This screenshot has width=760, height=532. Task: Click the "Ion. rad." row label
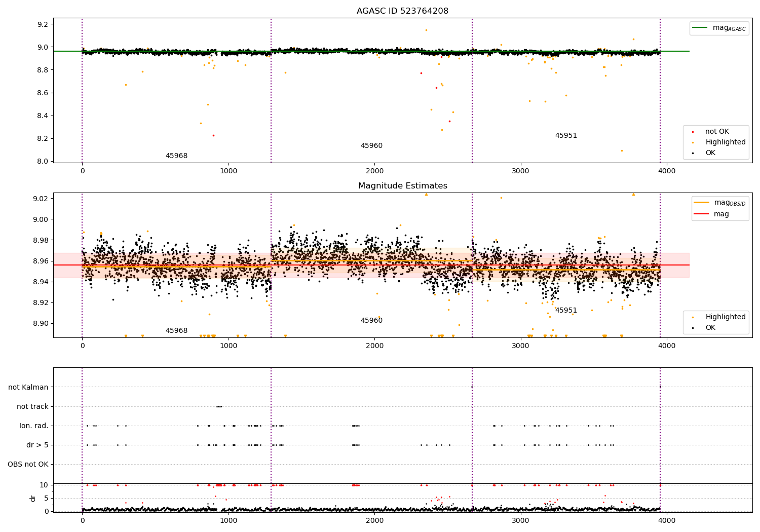(x=34, y=426)
